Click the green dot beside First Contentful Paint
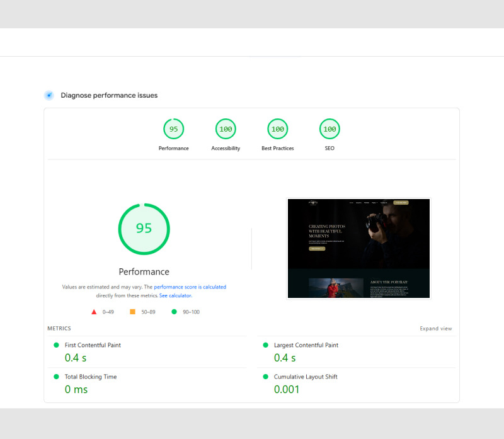Viewport: 504px width, 439px height. [x=55, y=345]
